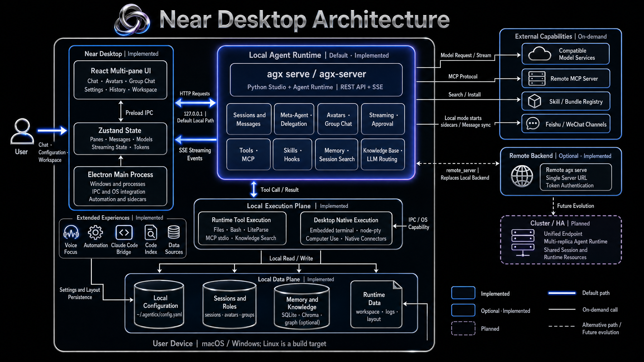Click the dashed Alternative path legend line
This screenshot has height=362, width=644.
click(562, 326)
